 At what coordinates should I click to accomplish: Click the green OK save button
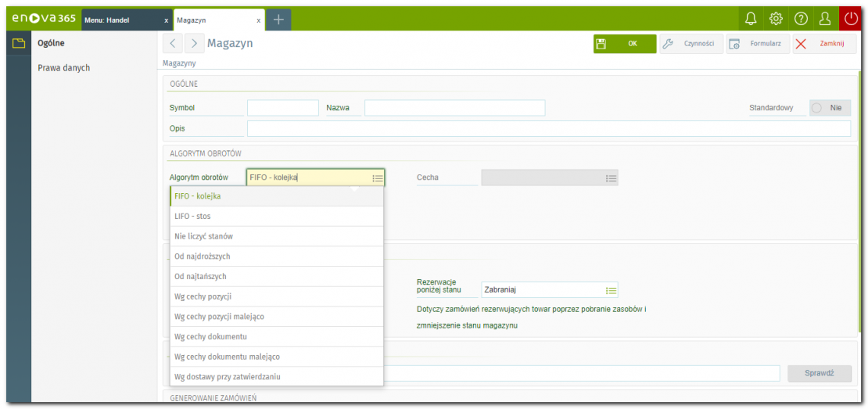click(x=624, y=44)
